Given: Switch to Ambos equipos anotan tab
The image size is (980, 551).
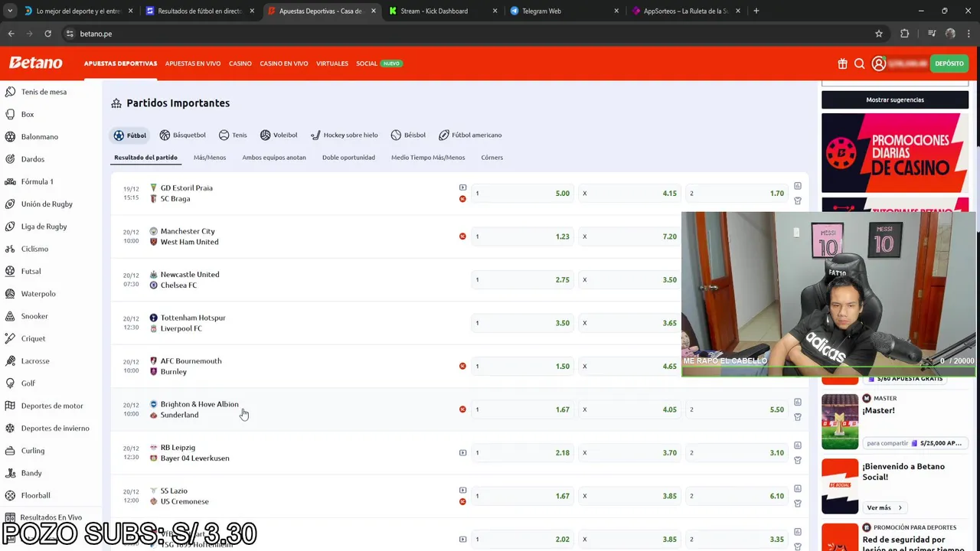Looking at the screenshot, I should (274, 158).
